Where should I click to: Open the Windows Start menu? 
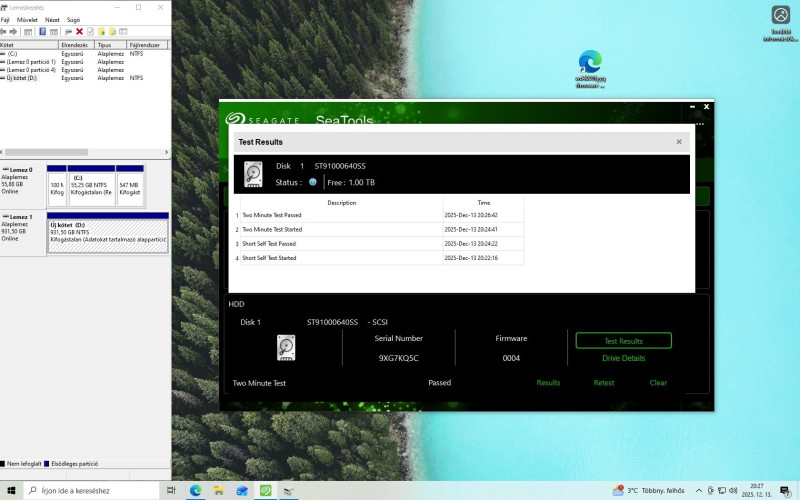11,490
